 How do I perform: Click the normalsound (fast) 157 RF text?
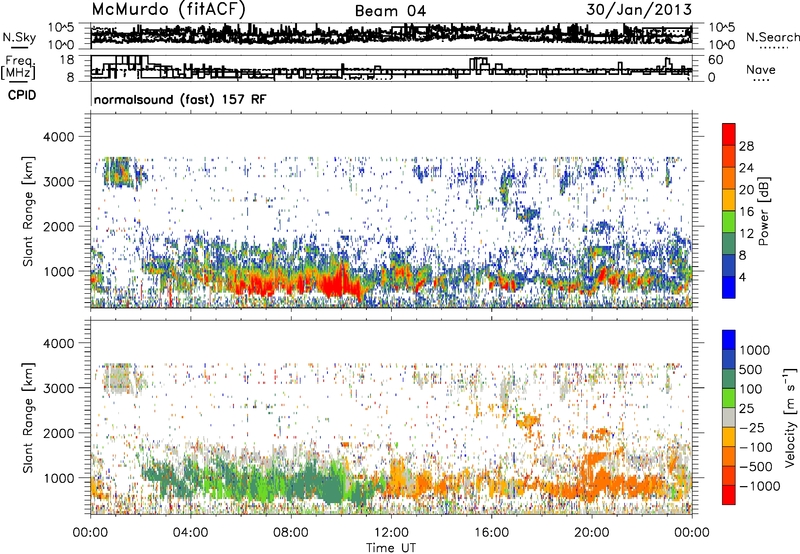(180, 99)
